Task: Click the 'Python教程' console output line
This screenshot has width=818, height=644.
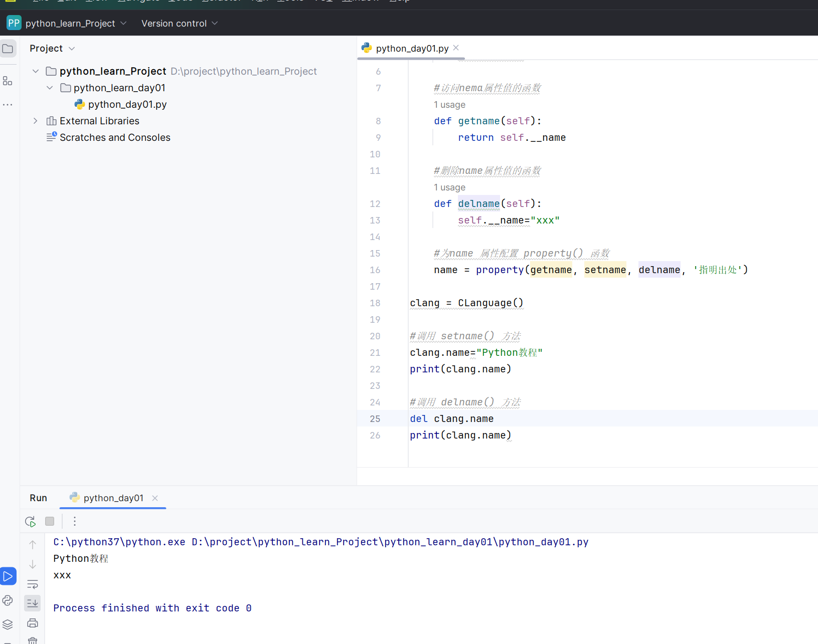Action: (81, 558)
